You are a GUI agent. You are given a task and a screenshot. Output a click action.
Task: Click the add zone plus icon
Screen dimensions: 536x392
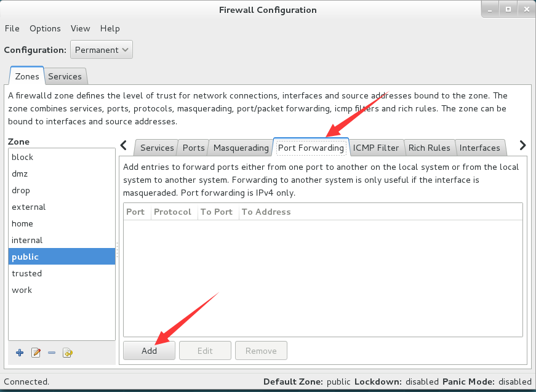[x=20, y=353]
